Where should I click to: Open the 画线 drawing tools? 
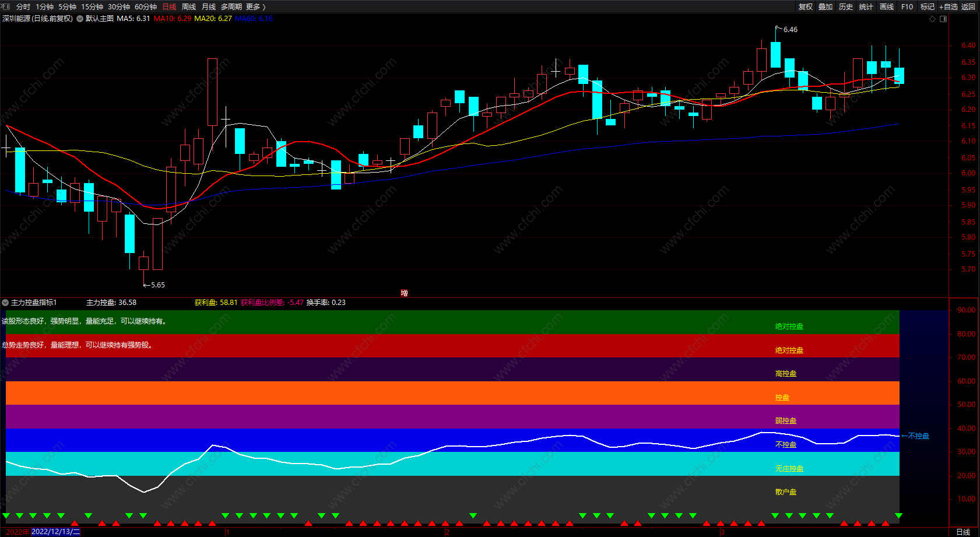[x=887, y=7]
